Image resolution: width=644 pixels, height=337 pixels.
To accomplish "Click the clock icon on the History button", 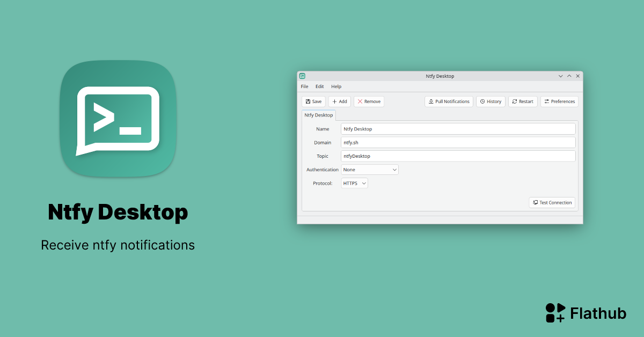I will [482, 101].
